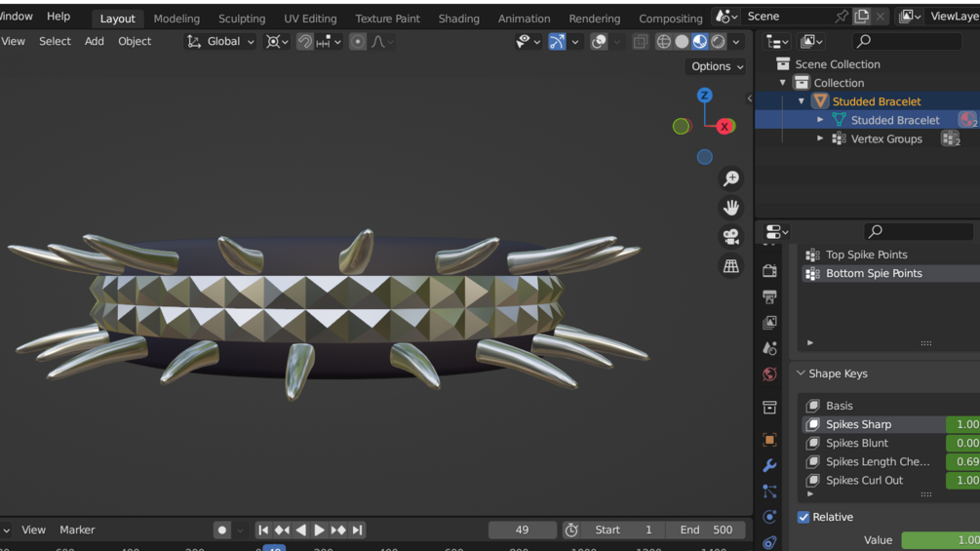Switch to the UV Editing tab
The image size is (980, 551).
311,19
